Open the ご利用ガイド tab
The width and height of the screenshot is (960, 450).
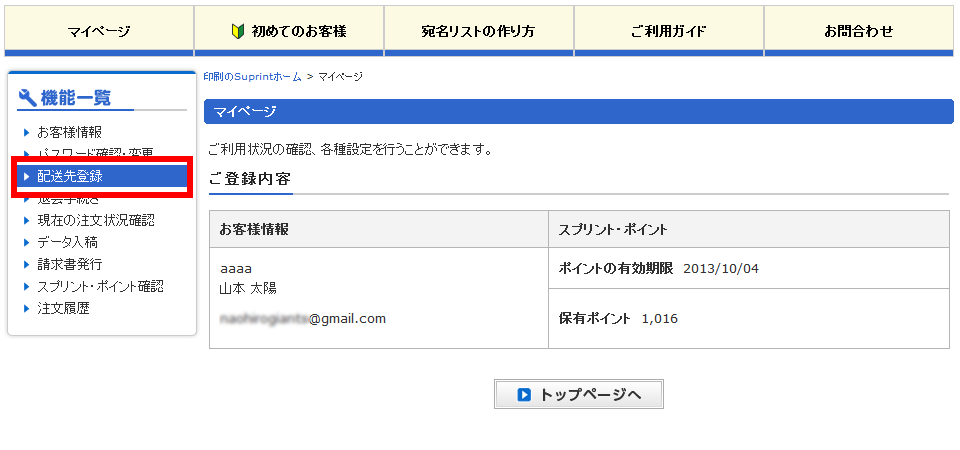click(x=669, y=31)
